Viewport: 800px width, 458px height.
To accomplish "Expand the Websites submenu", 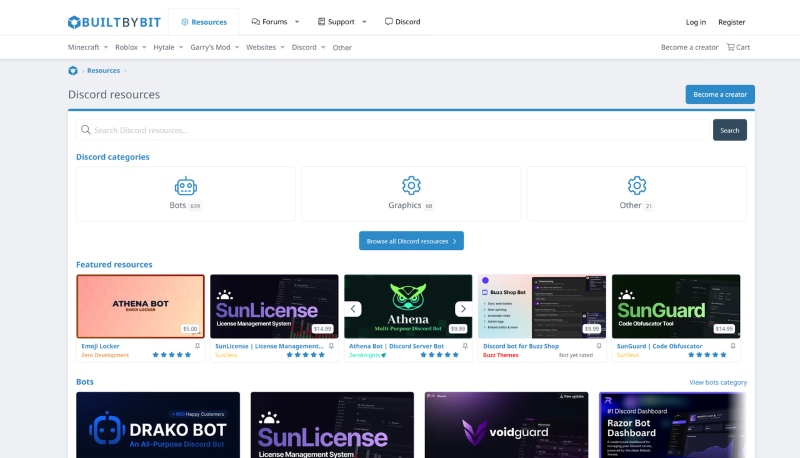I will point(282,47).
